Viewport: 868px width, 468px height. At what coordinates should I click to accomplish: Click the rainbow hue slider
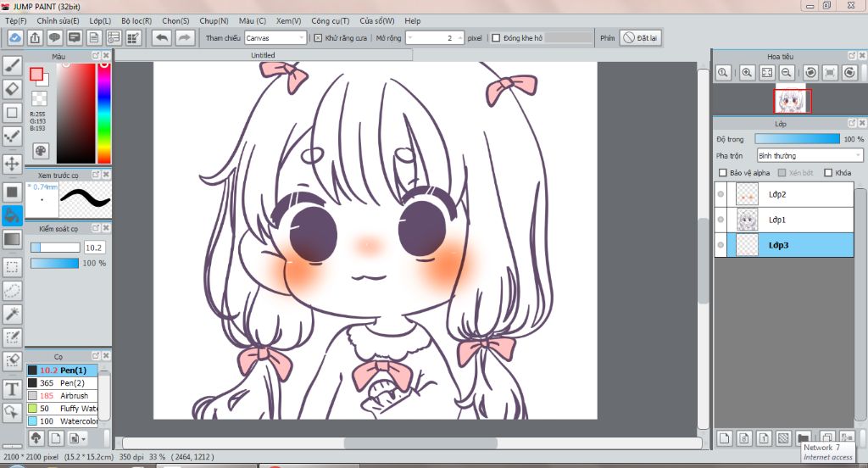pos(104,113)
